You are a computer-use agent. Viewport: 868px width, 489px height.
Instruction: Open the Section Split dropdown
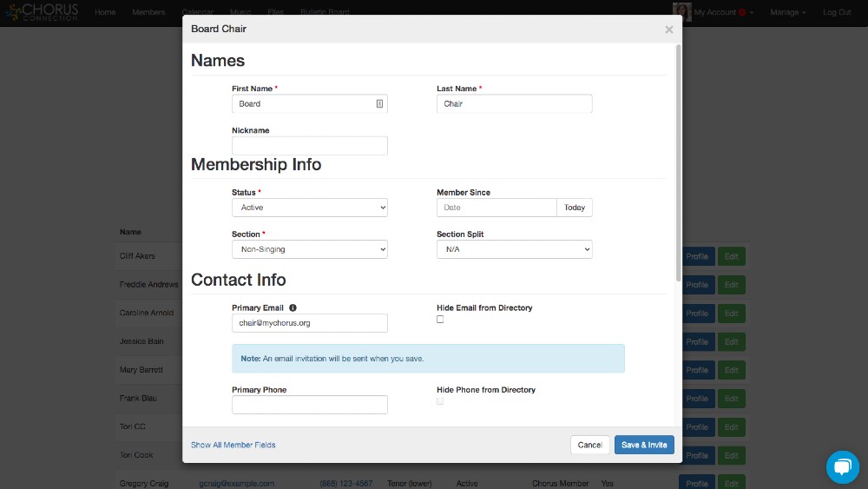coord(514,249)
